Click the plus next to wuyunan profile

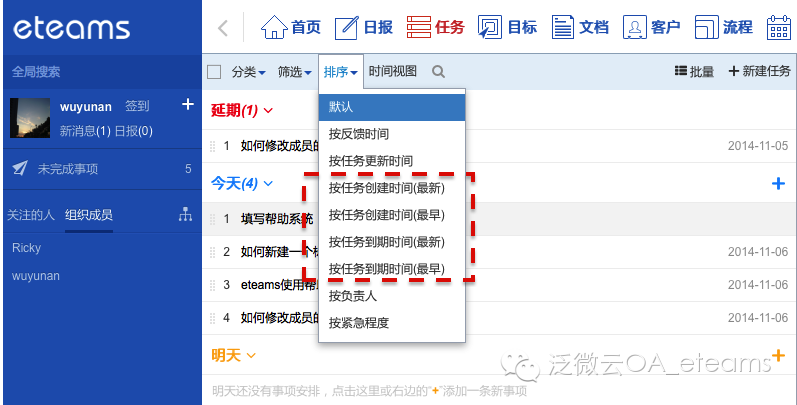pos(188,104)
